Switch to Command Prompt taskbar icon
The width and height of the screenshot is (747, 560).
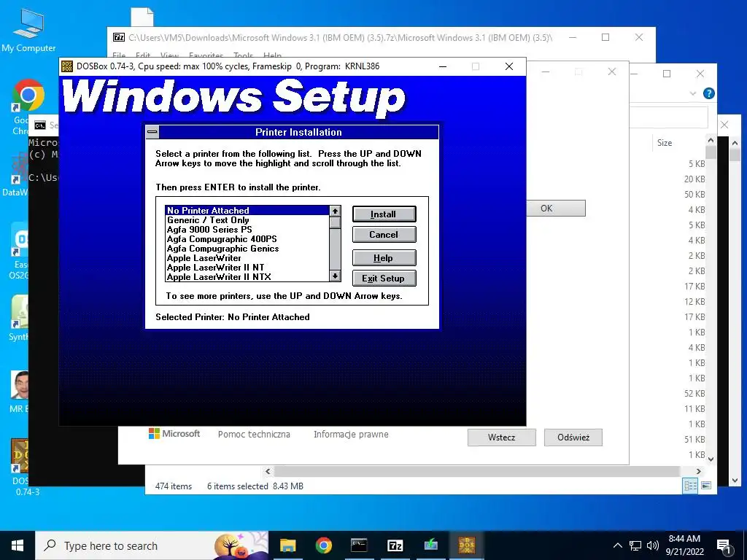point(359,545)
